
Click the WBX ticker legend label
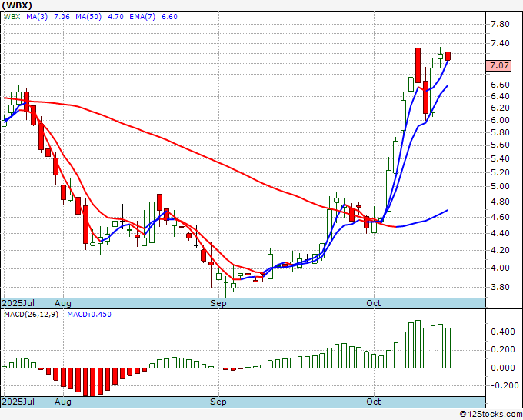pos(12,16)
